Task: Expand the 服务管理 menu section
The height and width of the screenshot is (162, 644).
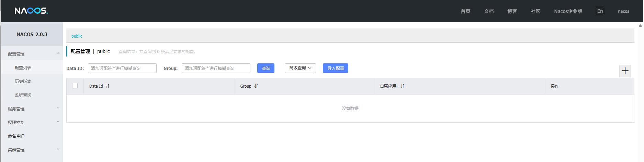Action: (32, 109)
